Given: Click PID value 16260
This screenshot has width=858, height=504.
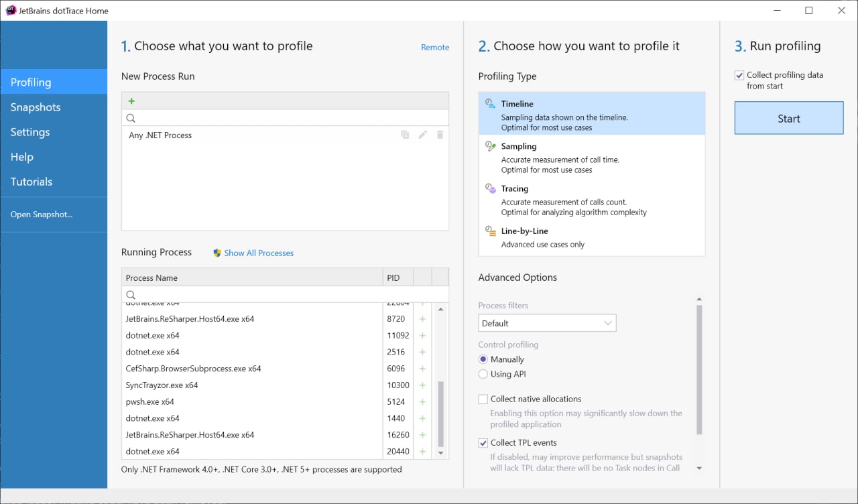Looking at the screenshot, I should pyautogui.click(x=398, y=435).
